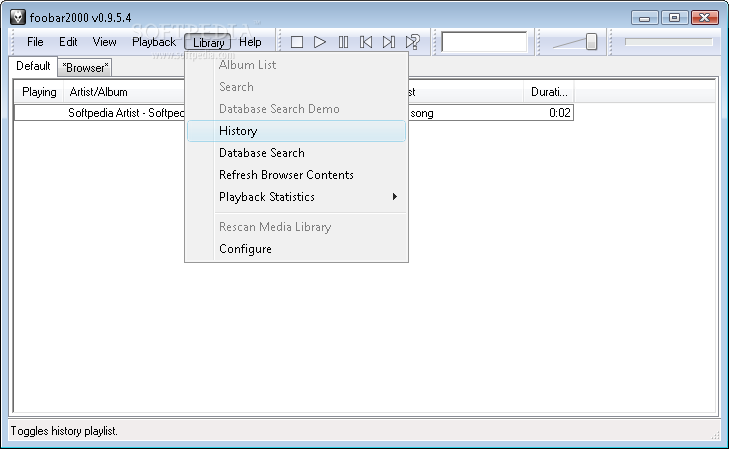Click the seek bar track
This screenshot has height=449, width=729.
tap(669, 42)
